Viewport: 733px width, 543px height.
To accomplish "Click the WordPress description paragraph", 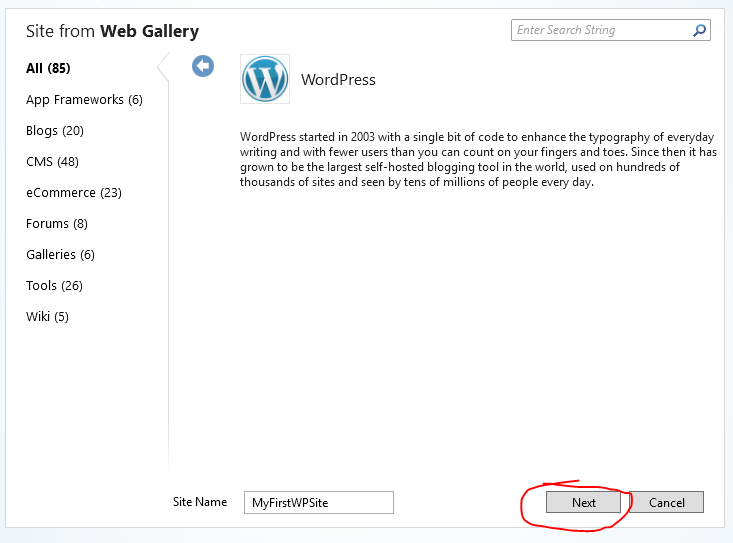I will 478,160.
